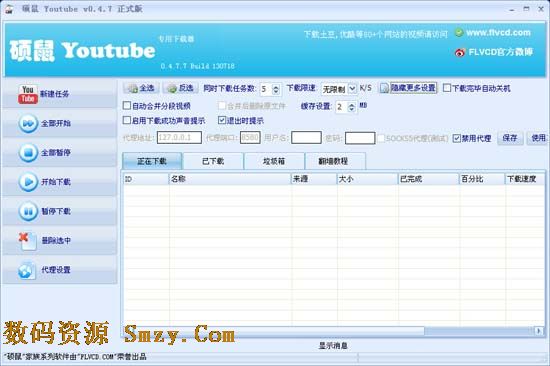The height and width of the screenshot is (366, 550).
Task: Enable auto shutdown after download (下载完毕自动关机)
Action: pyautogui.click(x=447, y=88)
